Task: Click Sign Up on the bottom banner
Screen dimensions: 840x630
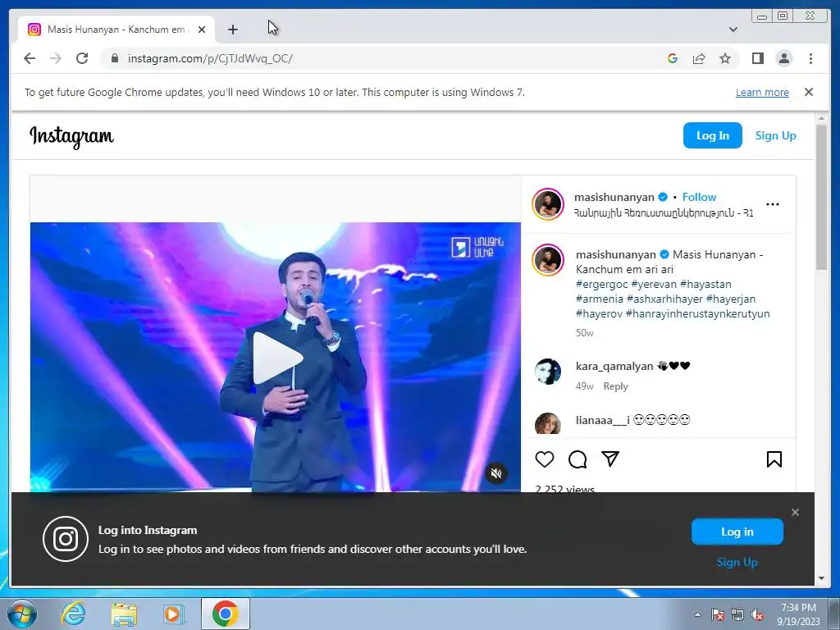Action: 737,563
